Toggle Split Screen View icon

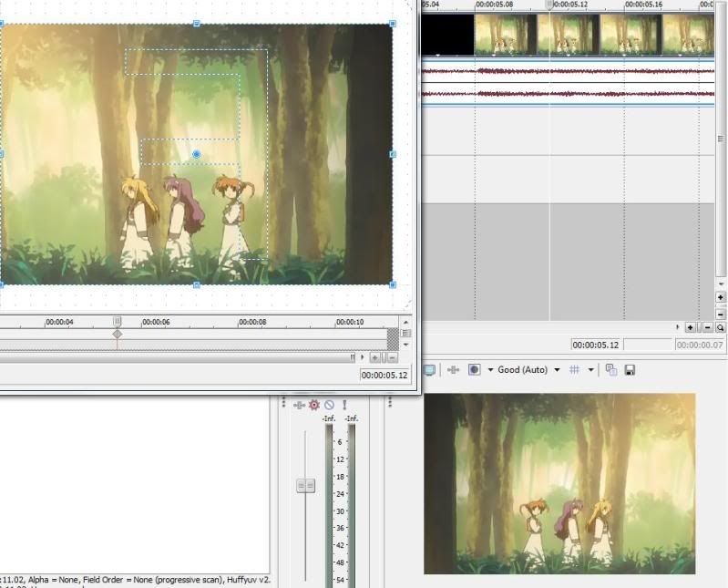pyautogui.click(x=474, y=370)
